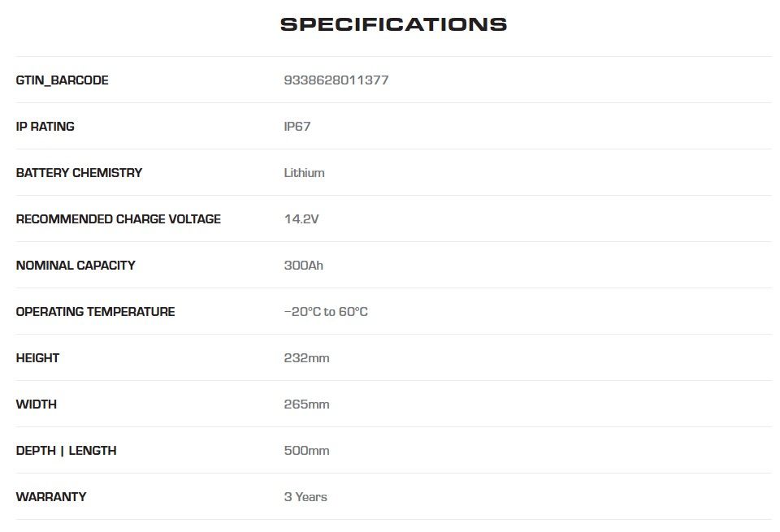
Task: Select the barcode number 9338628011377
Action: click(x=336, y=80)
